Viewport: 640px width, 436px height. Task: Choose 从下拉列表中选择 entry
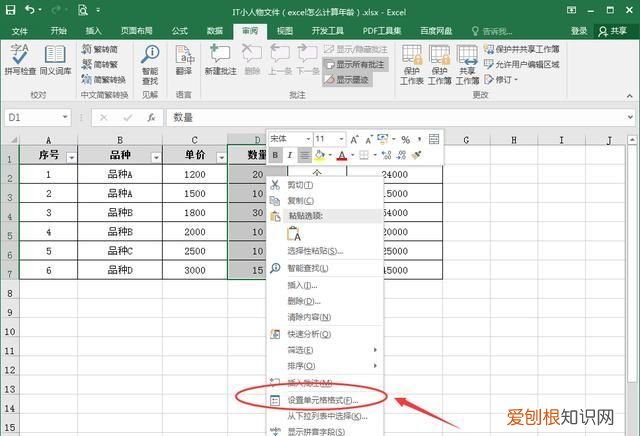327,416
